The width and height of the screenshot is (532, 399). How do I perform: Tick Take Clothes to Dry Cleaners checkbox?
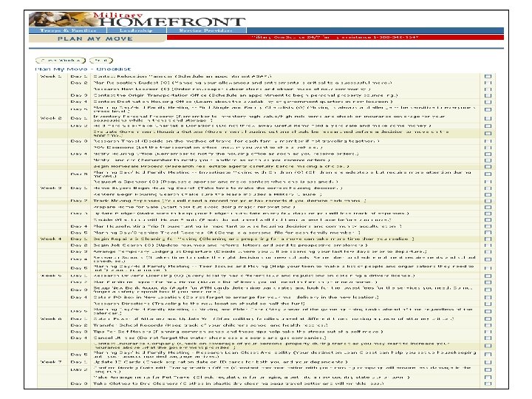pos(488,383)
